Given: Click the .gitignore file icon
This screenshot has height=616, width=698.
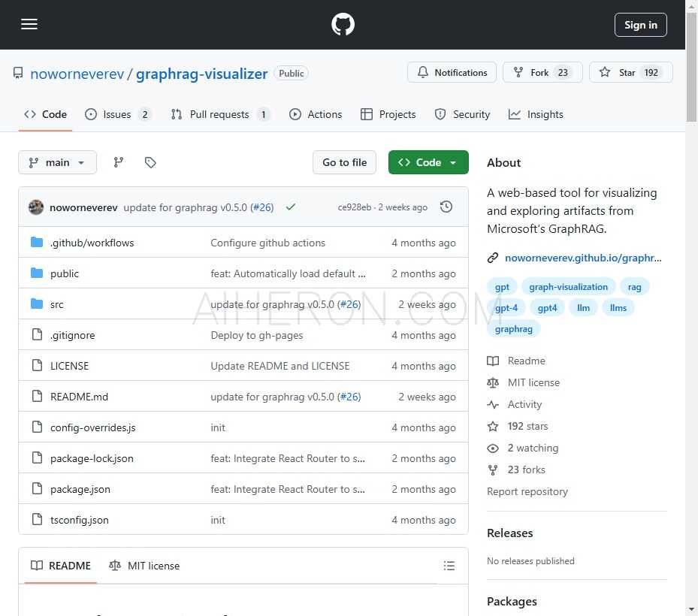Looking at the screenshot, I should [38, 335].
